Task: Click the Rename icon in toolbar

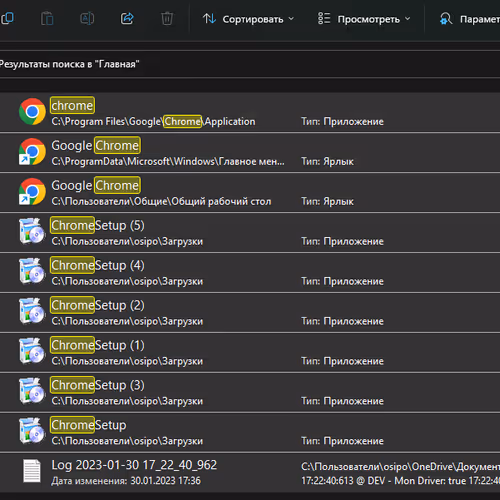Action: point(87,18)
